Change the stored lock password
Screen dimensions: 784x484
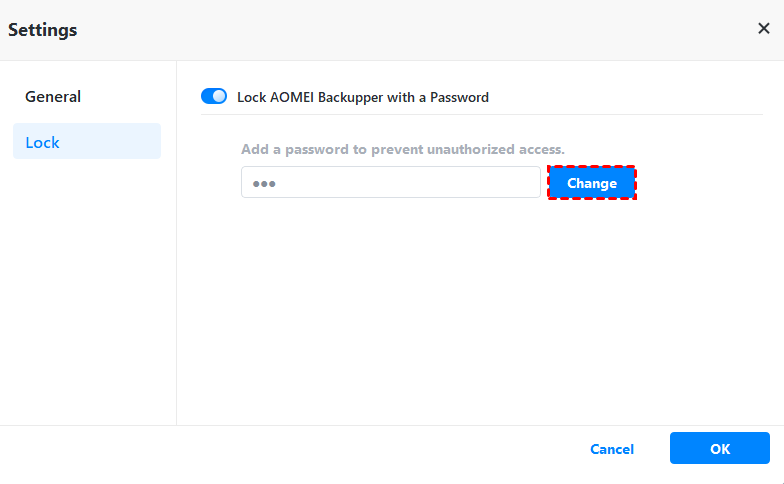pos(591,183)
